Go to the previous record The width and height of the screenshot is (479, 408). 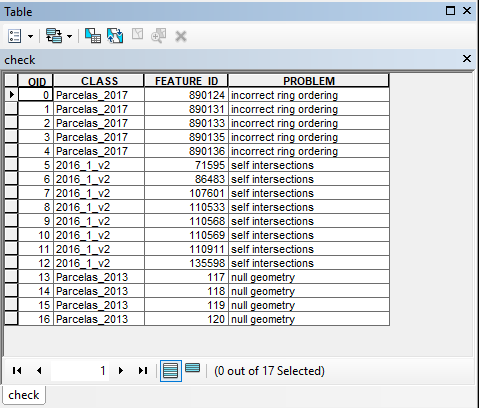39,370
